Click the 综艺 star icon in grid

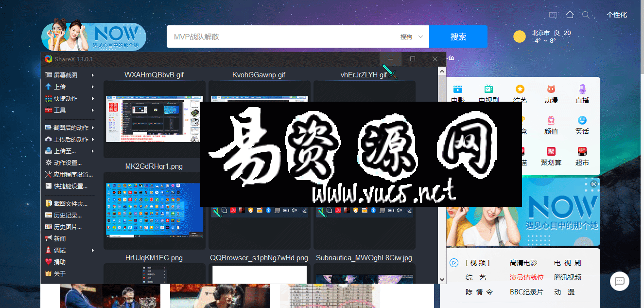tap(520, 89)
